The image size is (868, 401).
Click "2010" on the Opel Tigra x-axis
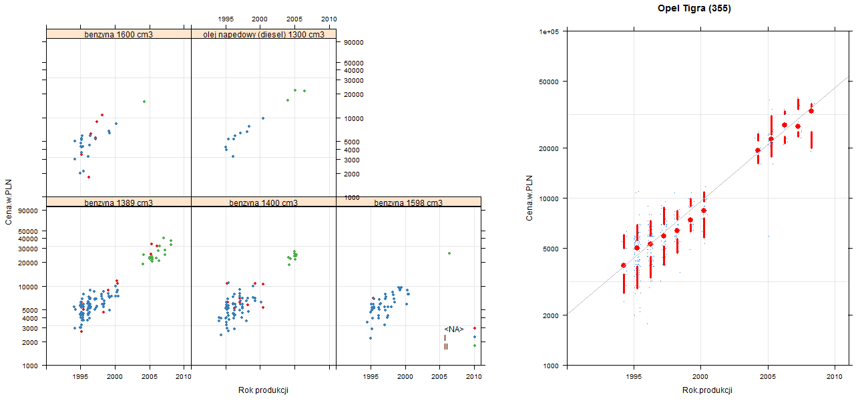[835, 377]
